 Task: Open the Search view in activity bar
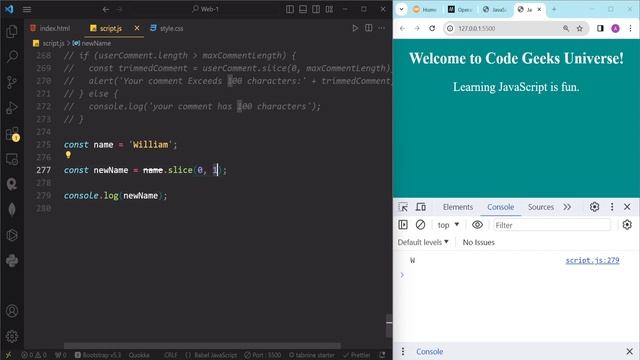point(12,56)
